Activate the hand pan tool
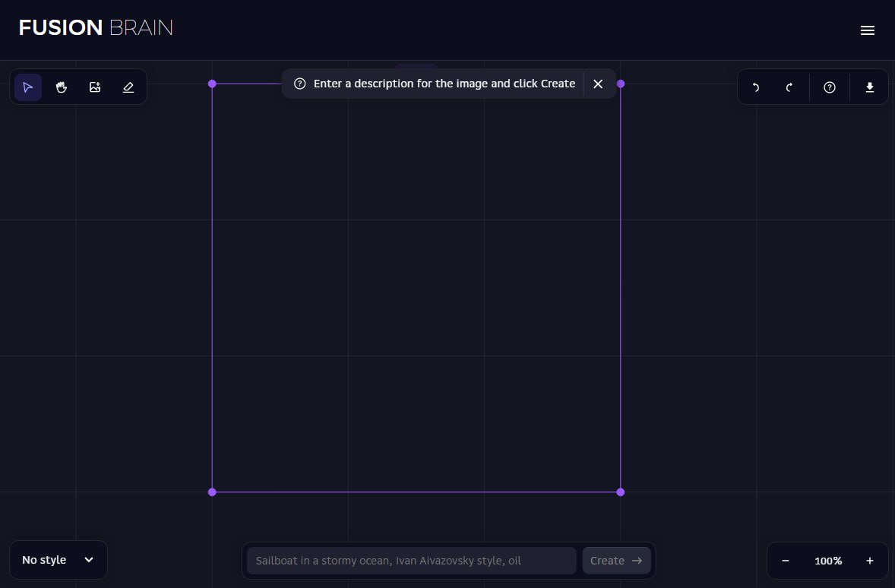 point(62,87)
